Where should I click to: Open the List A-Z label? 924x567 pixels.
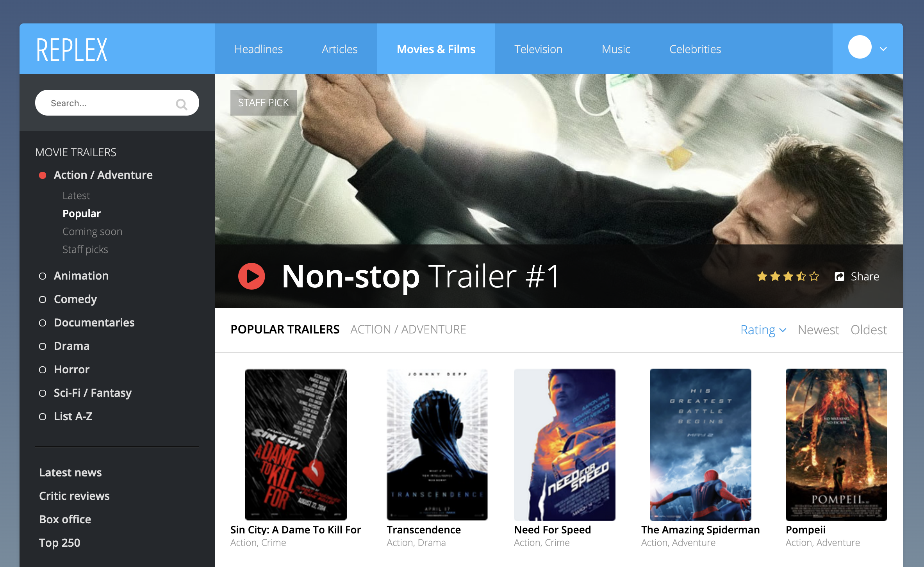click(x=73, y=416)
